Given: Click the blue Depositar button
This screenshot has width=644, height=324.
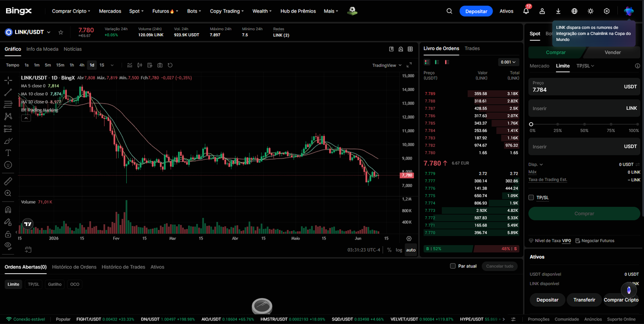Looking at the screenshot, I should tap(476, 11).
